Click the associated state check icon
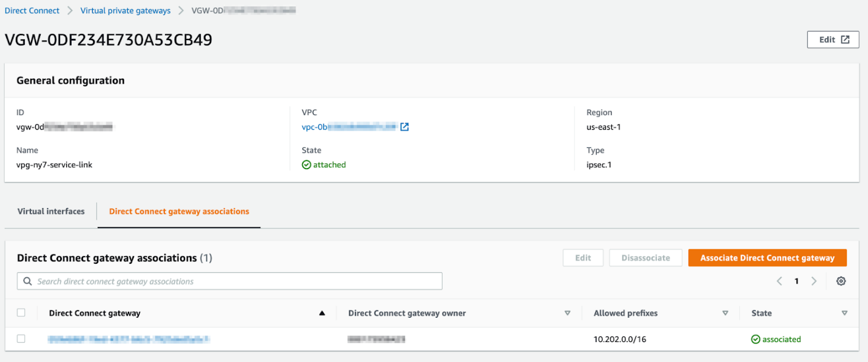This screenshot has width=868, height=362. [756, 340]
